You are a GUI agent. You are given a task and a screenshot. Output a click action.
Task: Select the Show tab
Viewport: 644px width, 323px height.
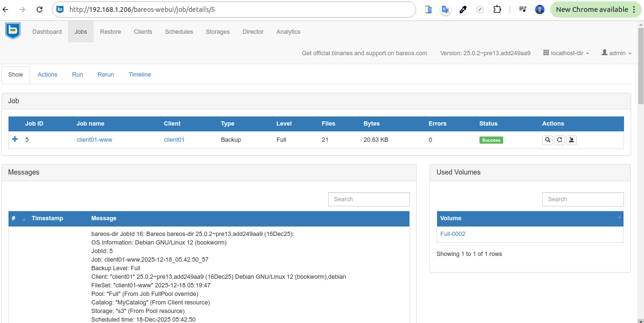pos(16,75)
